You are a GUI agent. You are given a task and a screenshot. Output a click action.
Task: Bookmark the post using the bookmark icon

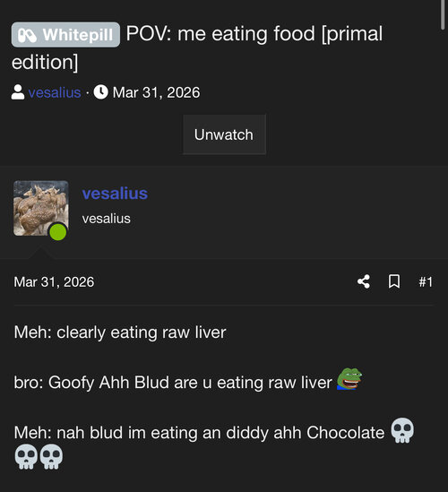pos(394,281)
